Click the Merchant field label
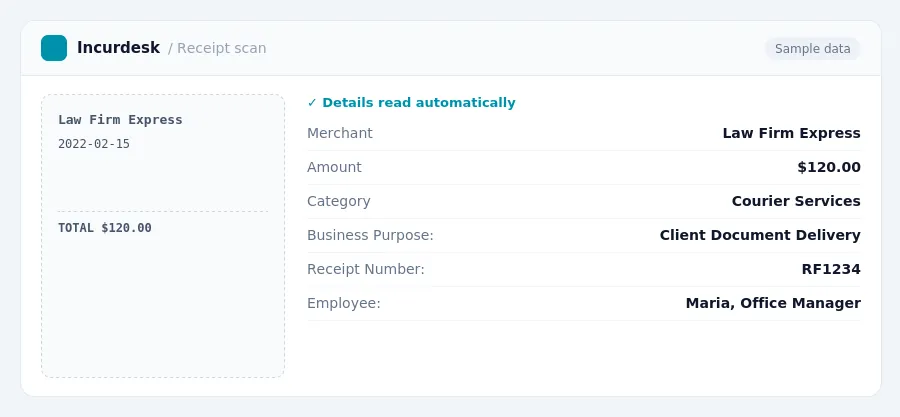 340,133
